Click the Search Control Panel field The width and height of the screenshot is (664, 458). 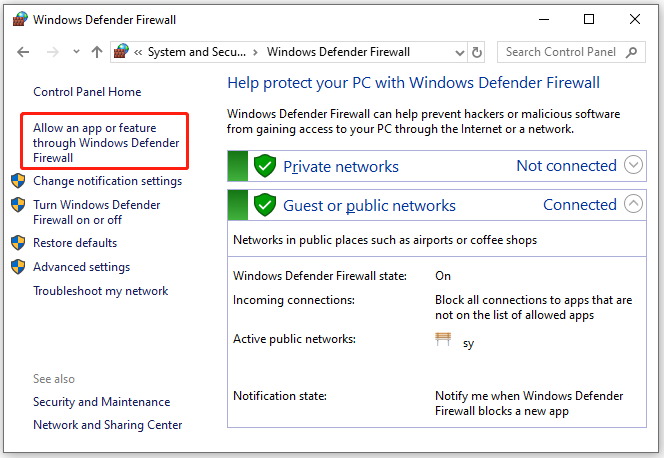[x=571, y=52]
